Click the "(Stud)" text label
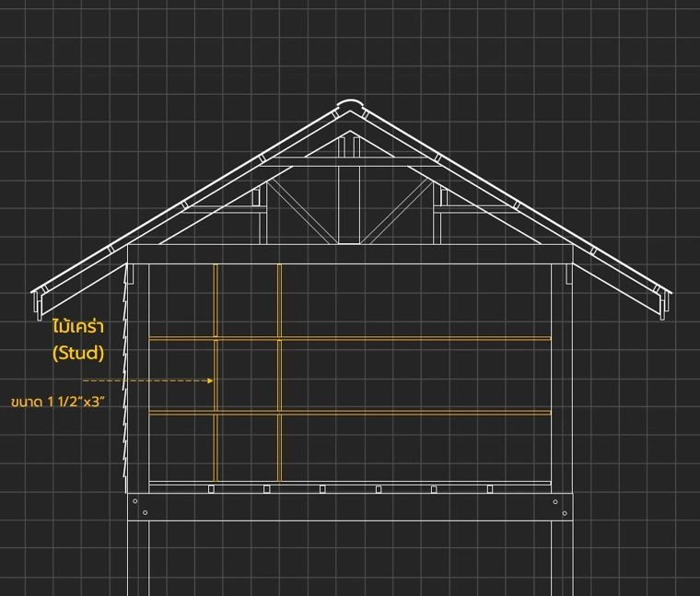 (78, 353)
